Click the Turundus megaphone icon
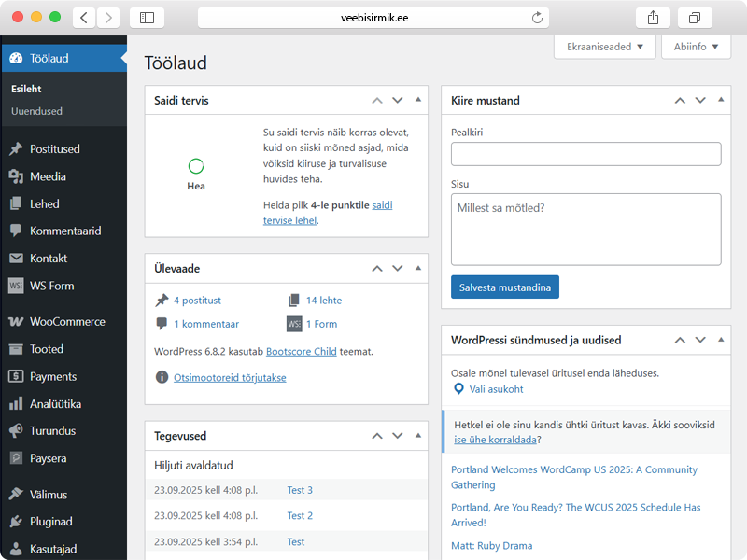Viewport: 747px width, 560px height. pyautogui.click(x=15, y=431)
